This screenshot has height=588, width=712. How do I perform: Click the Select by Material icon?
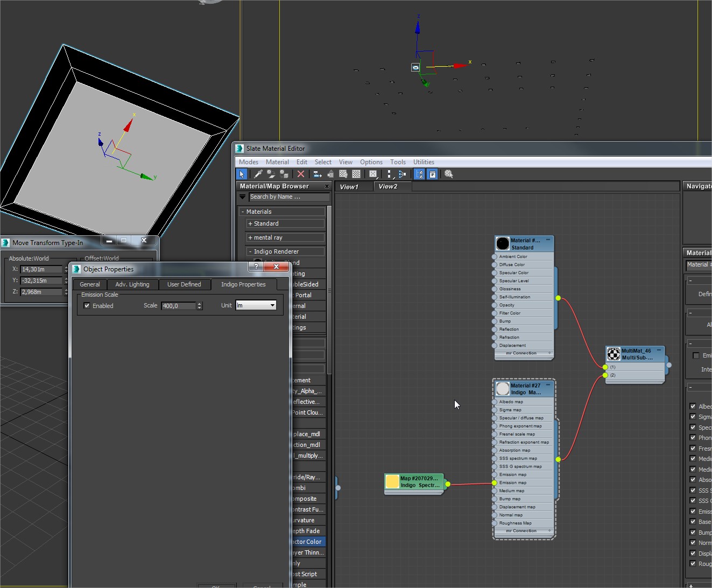click(449, 174)
